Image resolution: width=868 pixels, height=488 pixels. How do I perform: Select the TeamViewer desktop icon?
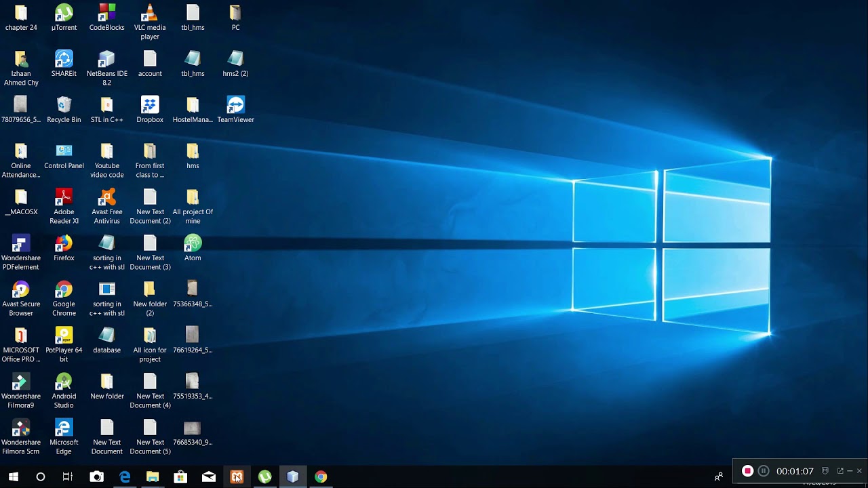[x=235, y=110]
